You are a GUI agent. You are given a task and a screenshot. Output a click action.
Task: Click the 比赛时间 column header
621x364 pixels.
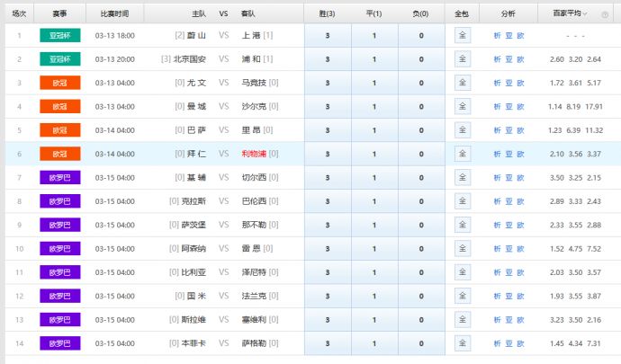point(115,13)
